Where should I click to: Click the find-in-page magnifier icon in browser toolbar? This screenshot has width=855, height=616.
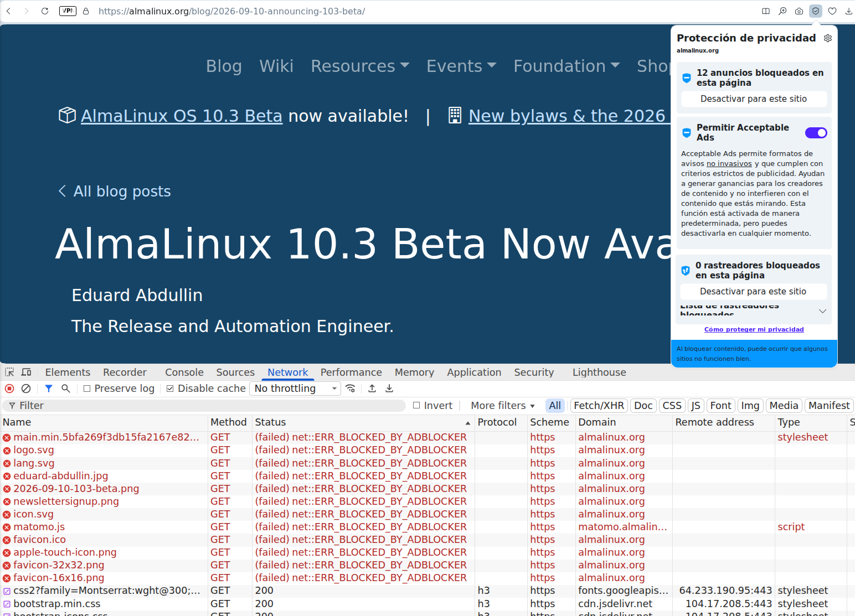[782, 11]
